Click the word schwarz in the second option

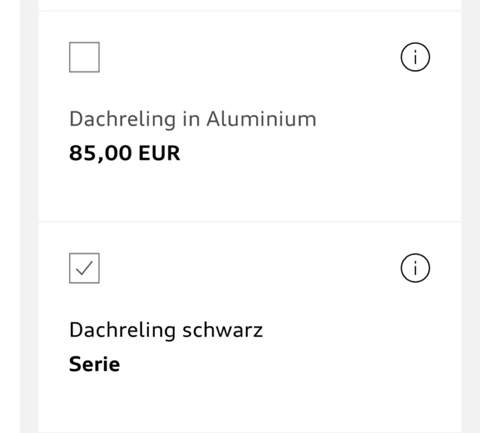click(x=223, y=330)
